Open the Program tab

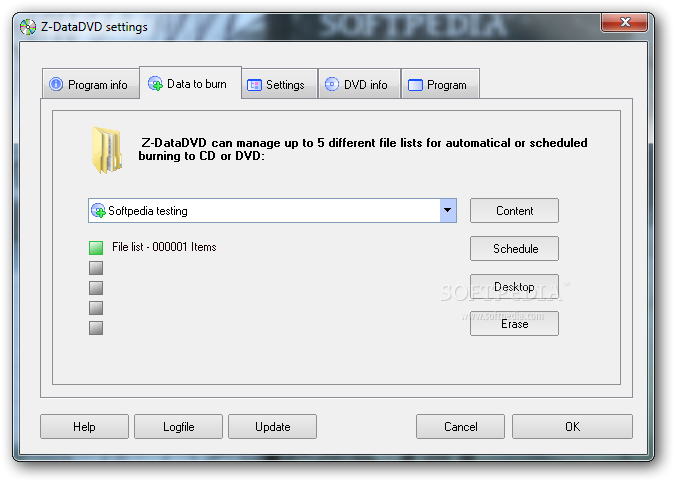440,84
